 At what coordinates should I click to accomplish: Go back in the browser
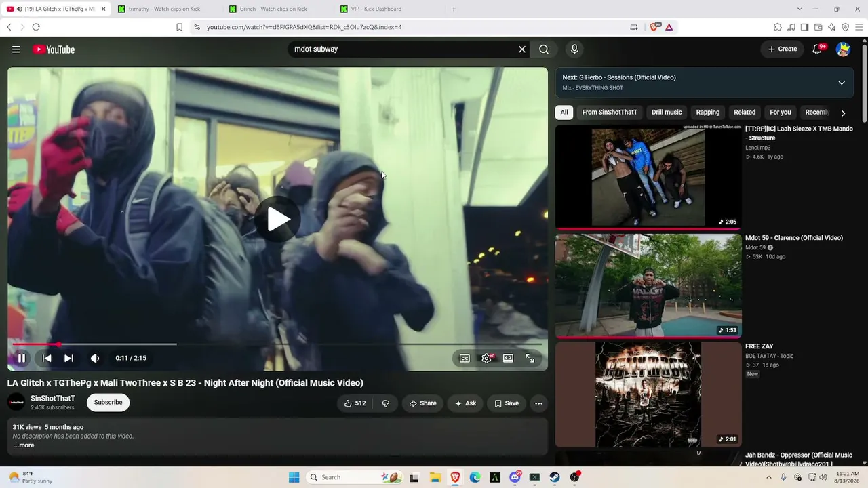(x=9, y=27)
